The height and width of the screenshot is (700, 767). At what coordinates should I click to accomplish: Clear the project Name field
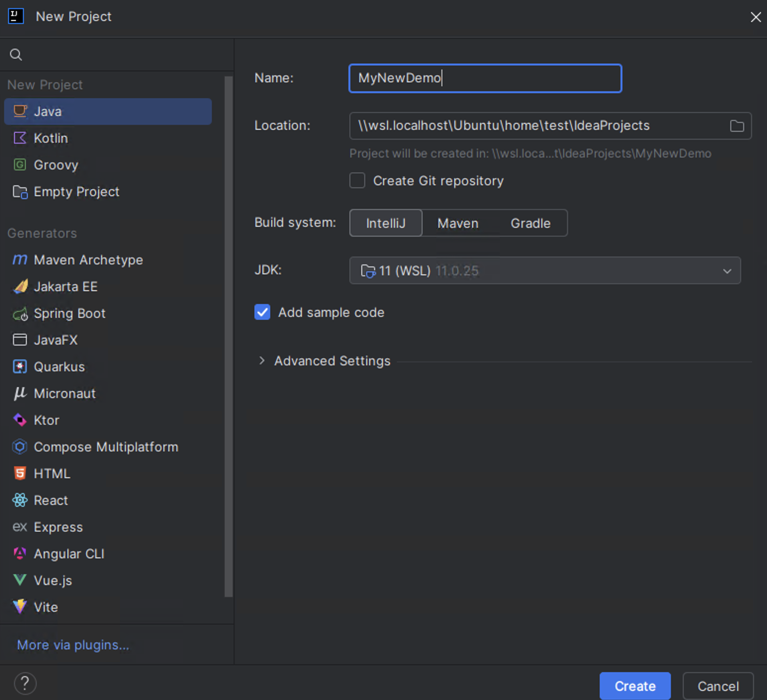point(484,78)
